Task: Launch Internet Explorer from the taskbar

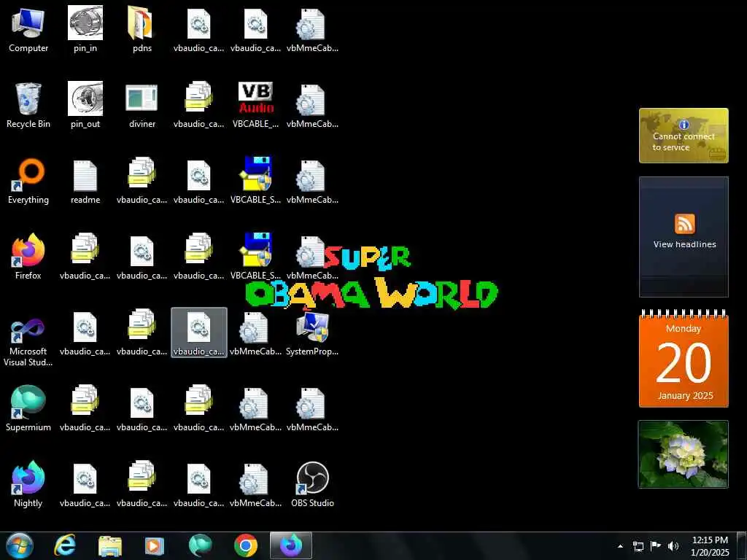Action: [65, 545]
